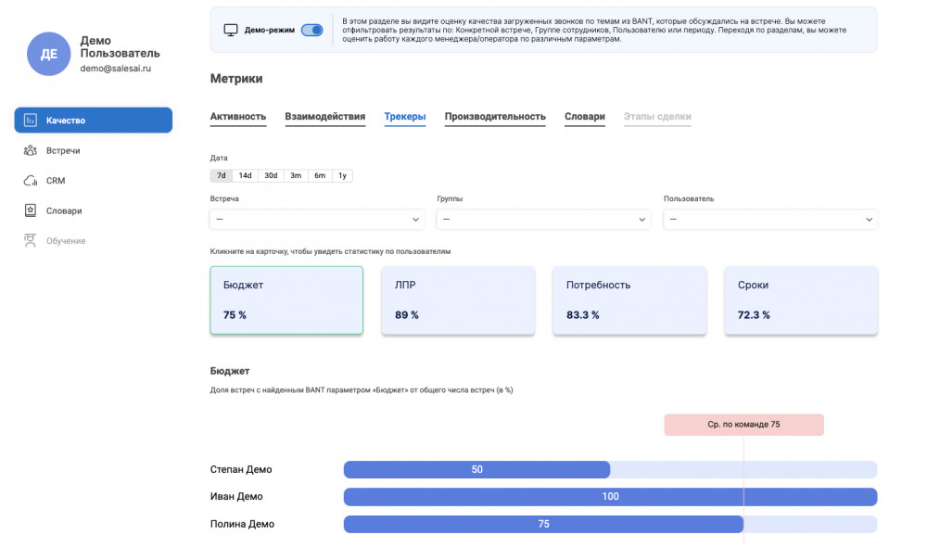This screenshot has width=927, height=560.
Task: Select the 7d date range
Action: 222,175
